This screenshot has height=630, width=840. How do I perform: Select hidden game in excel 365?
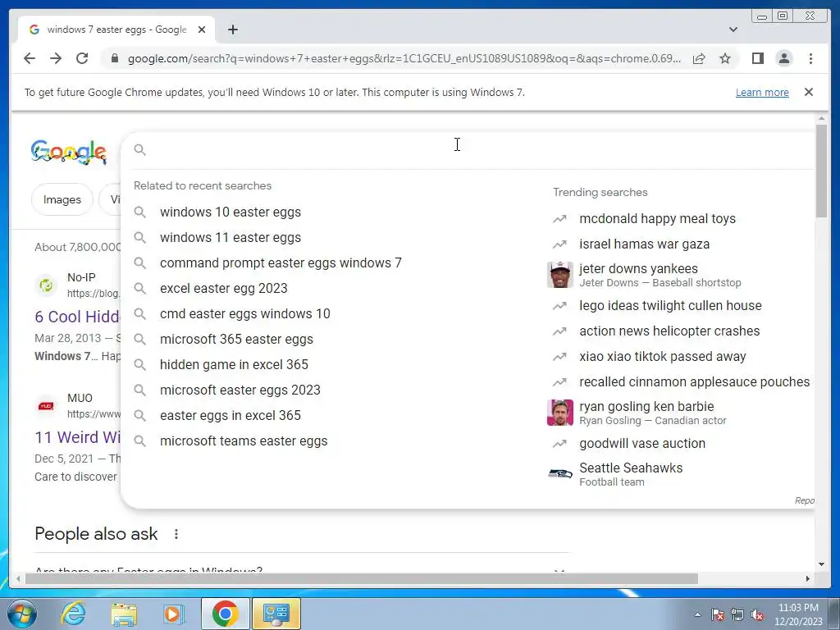[234, 365]
